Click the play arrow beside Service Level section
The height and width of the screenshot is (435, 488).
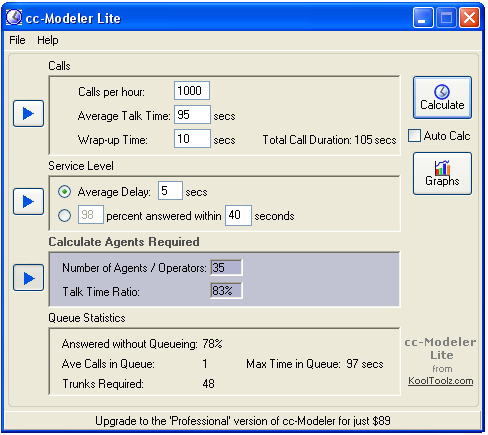pos(28,201)
